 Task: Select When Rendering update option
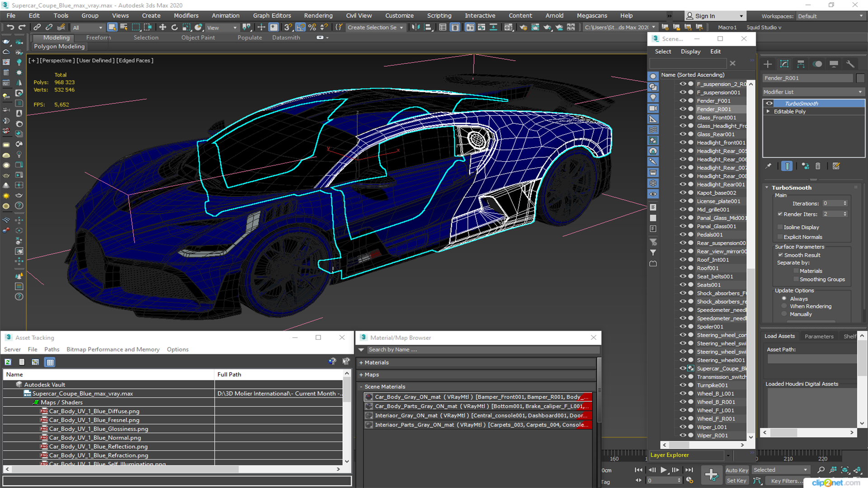(784, 306)
